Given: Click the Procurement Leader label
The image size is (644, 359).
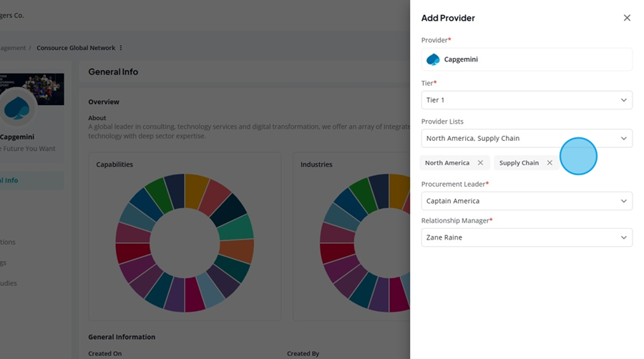Looking at the screenshot, I should pyautogui.click(x=455, y=185).
